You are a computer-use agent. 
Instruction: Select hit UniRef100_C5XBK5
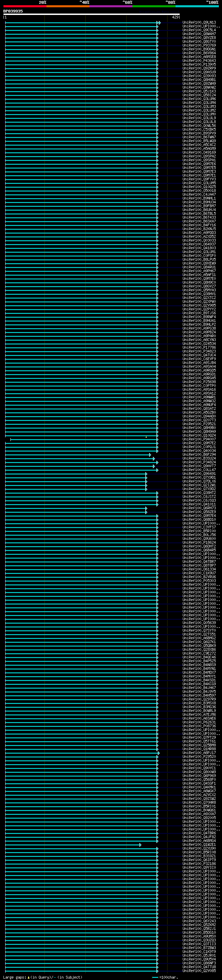click(x=199, y=129)
